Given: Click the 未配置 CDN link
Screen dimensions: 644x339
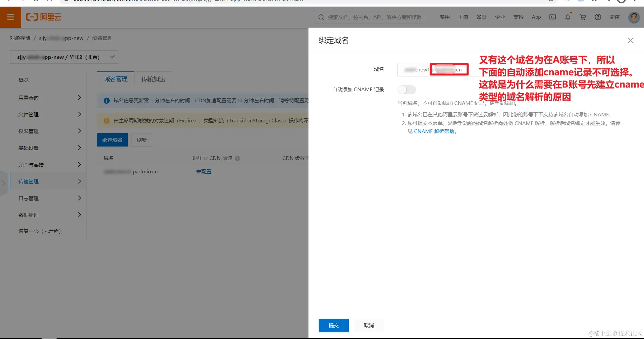Looking at the screenshot, I should 204,172.
